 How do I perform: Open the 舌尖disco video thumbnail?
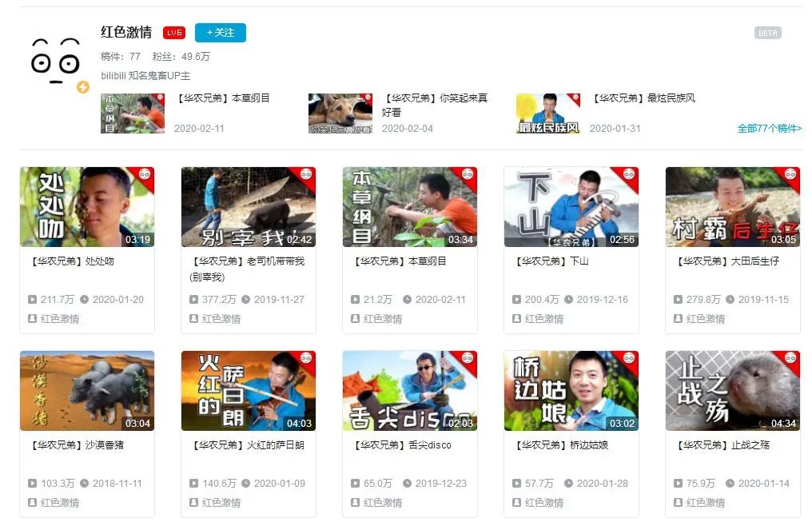pos(410,391)
